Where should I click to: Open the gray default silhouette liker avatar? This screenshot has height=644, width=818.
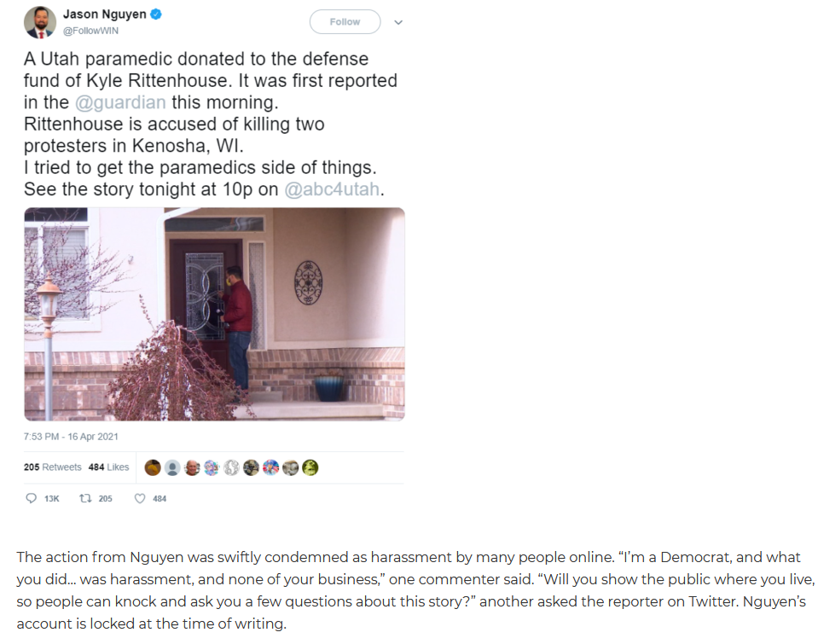coord(172,467)
